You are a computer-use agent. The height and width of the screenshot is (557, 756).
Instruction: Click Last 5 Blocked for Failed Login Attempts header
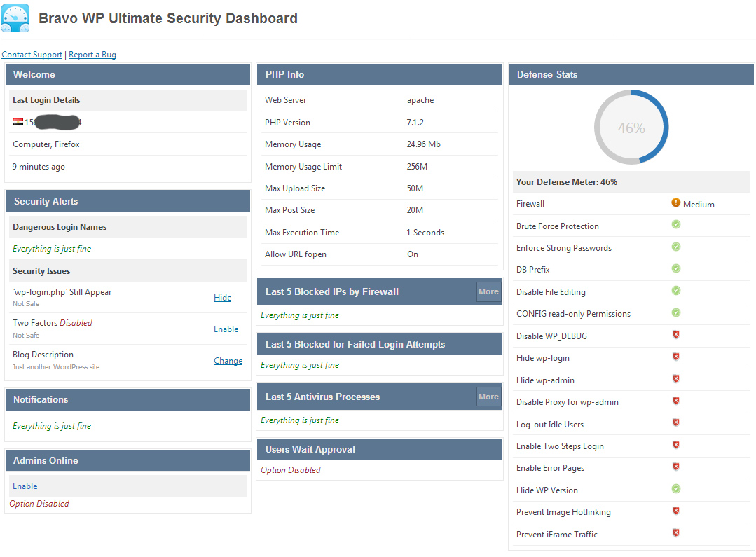coord(380,344)
